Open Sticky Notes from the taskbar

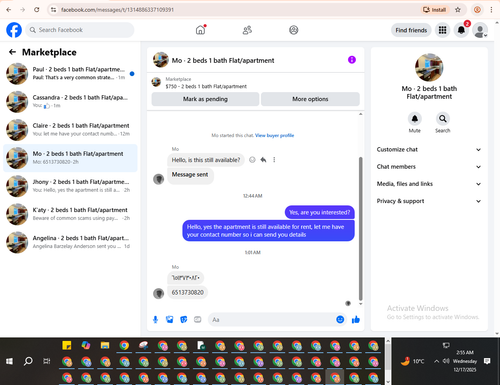[x=67, y=346]
